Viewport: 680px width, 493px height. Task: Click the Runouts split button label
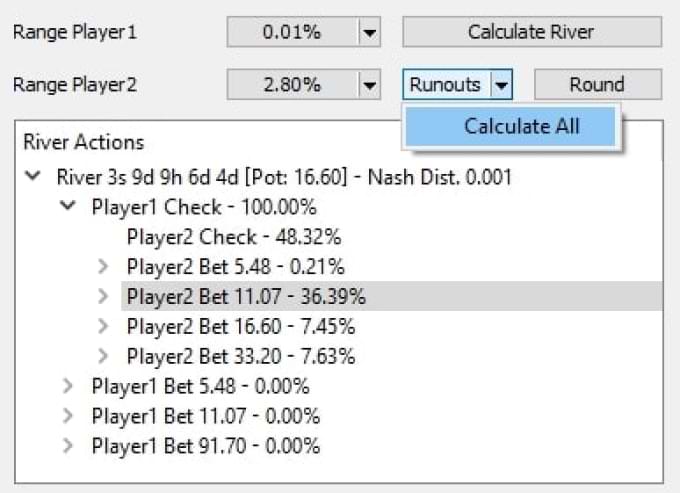click(x=446, y=85)
